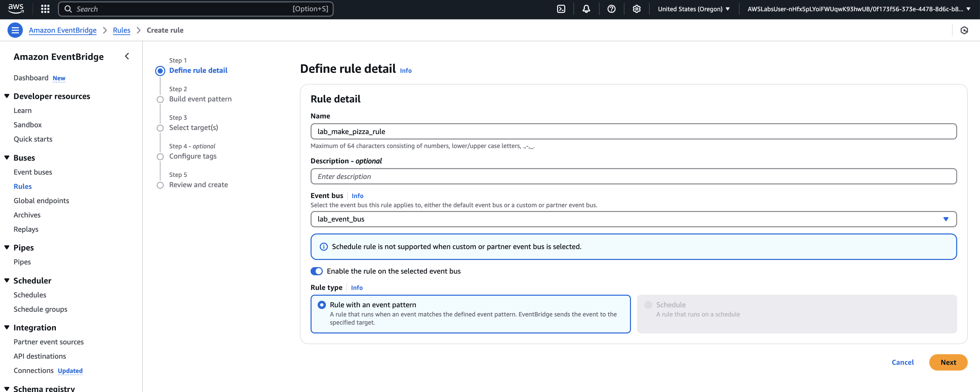Click the Rules breadcrumb link
Viewport: 980px width, 392px height.
pyautogui.click(x=121, y=30)
